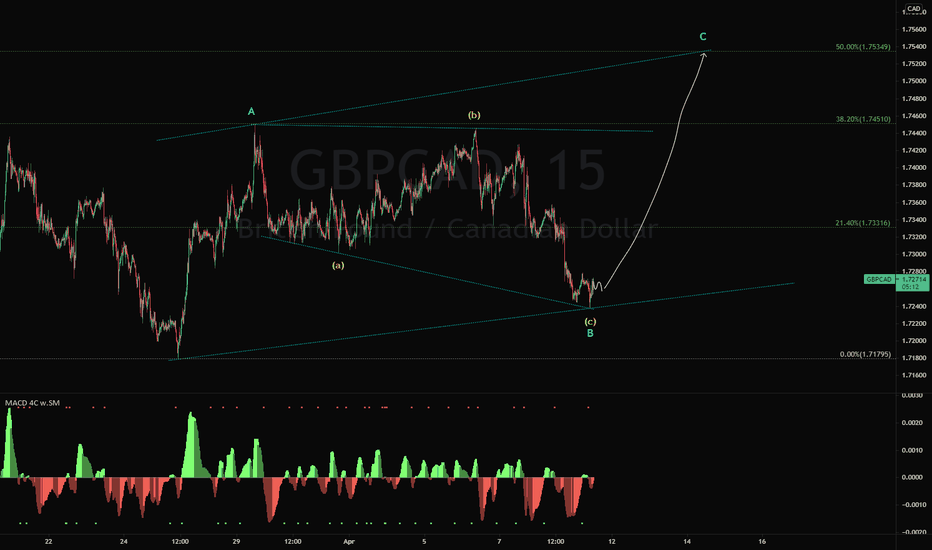Select the 38.20%(1.74510) Fibonacci level label
This screenshot has height=550, width=932.
(x=863, y=119)
